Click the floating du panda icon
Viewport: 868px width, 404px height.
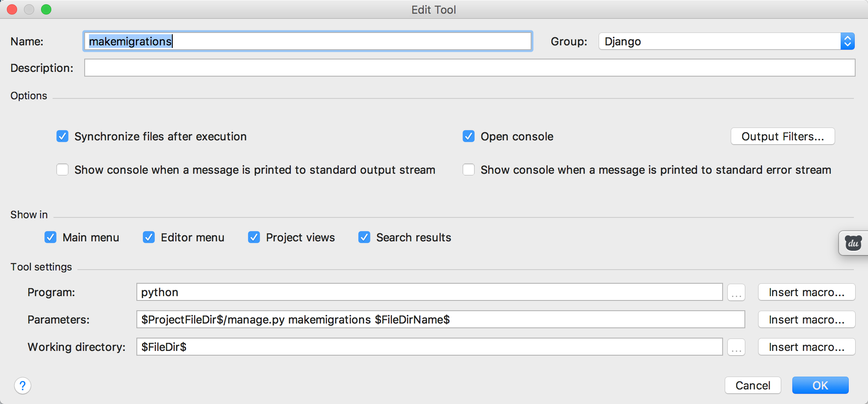point(853,243)
